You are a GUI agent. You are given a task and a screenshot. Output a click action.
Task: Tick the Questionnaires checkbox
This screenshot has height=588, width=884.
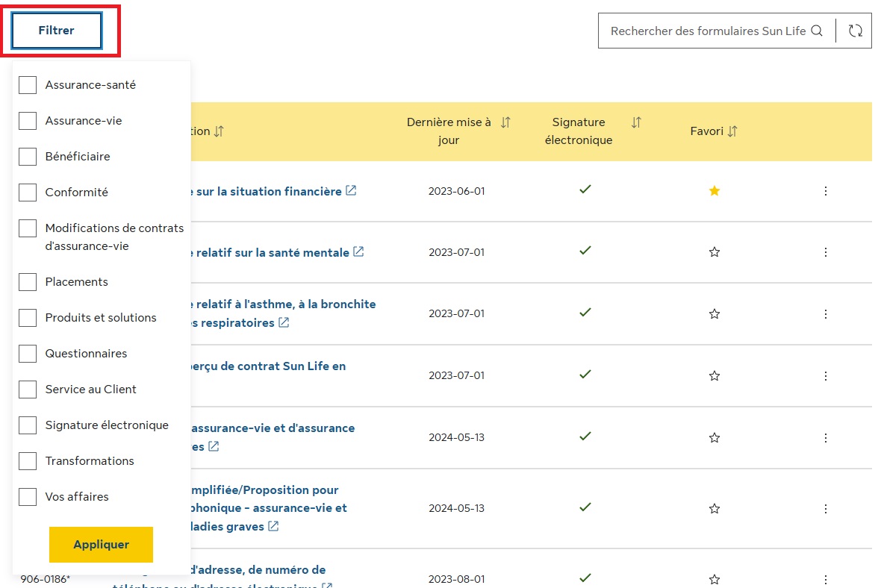(x=28, y=354)
